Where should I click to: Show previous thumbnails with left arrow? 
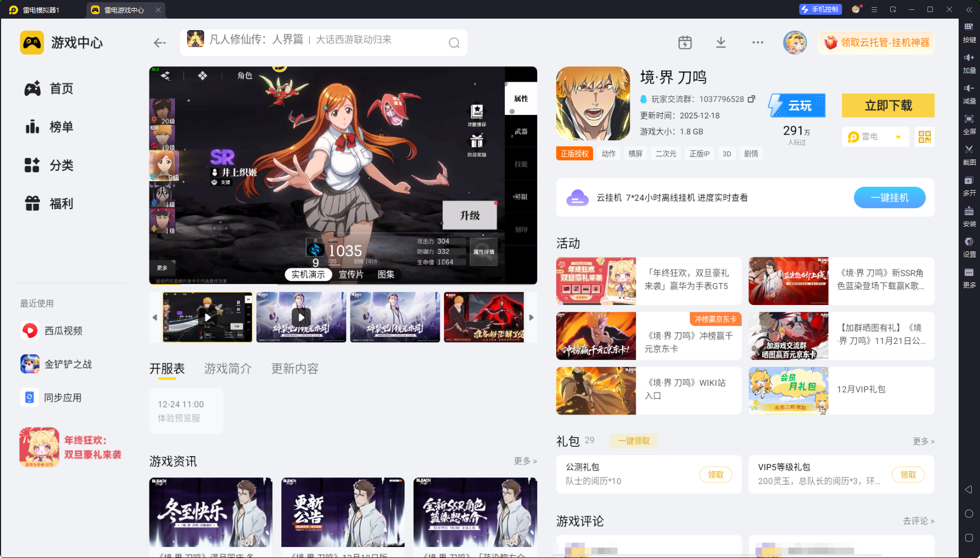[155, 318]
